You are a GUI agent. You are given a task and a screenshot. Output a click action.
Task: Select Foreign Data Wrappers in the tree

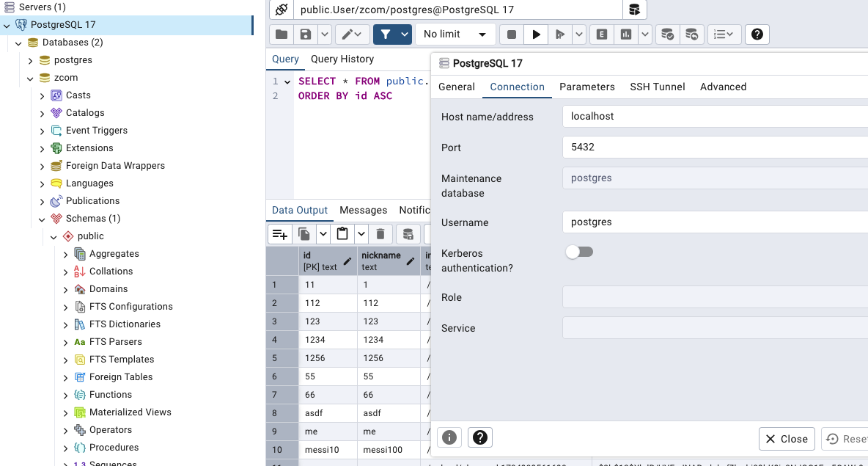click(115, 166)
